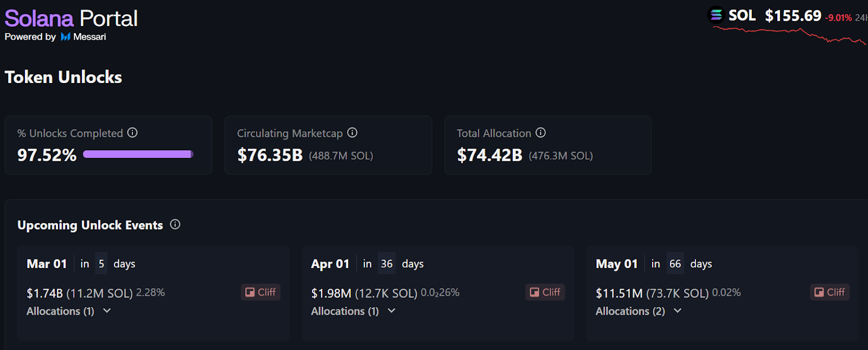This screenshot has width=868, height=350.
Task: Click the Powered by Messari text
Action: 55,37
